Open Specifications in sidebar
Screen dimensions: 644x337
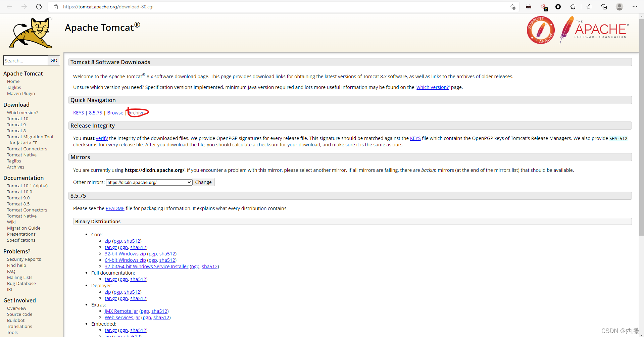[x=21, y=240]
